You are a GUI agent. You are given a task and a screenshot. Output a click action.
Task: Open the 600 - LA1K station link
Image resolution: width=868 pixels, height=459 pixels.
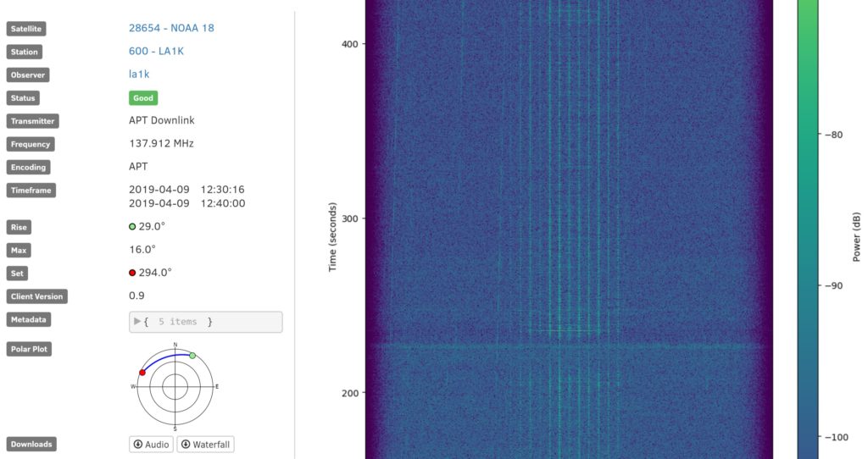(156, 52)
